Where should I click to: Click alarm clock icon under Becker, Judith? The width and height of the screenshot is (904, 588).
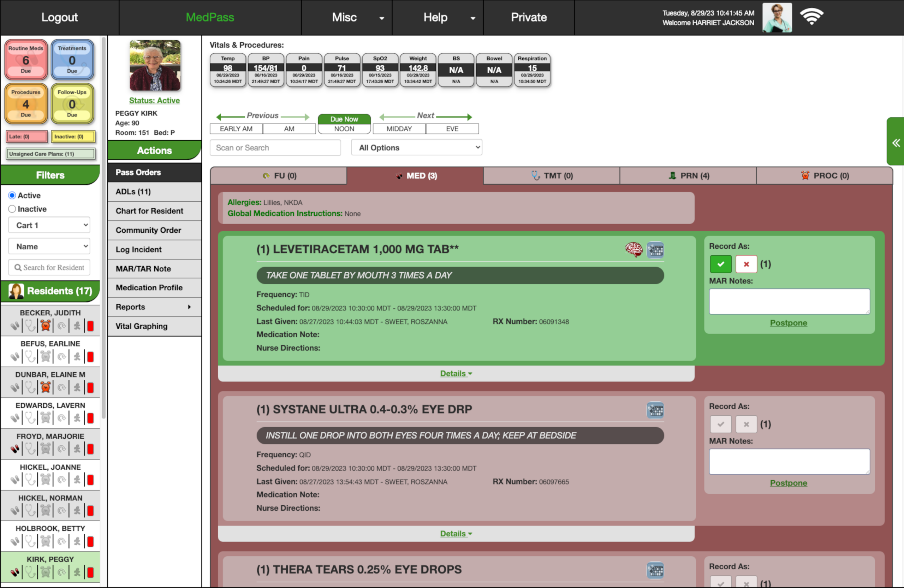46,326
